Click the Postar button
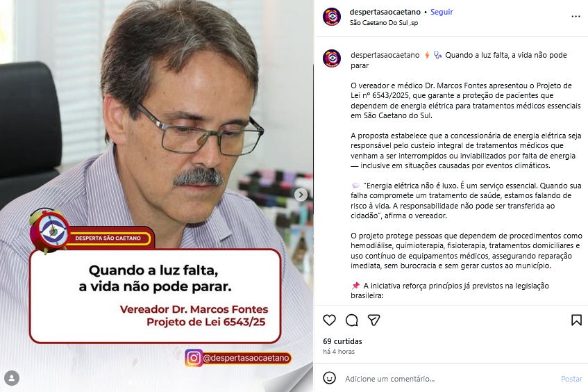Viewport: 588px width, 392px height. pyautogui.click(x=571, y=379)
